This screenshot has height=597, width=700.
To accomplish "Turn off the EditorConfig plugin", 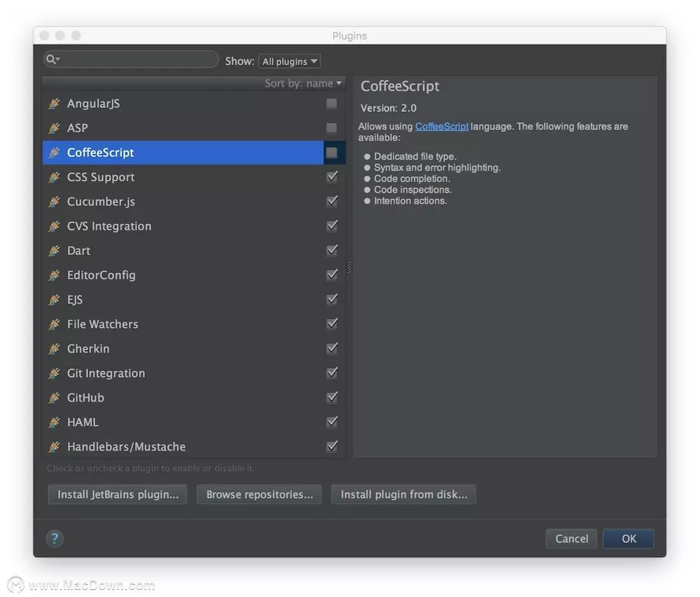I will (332, 275).
